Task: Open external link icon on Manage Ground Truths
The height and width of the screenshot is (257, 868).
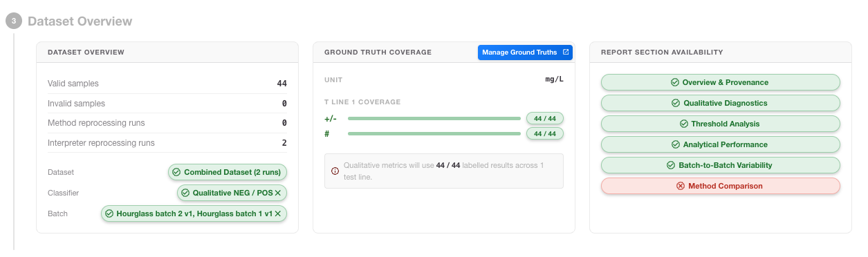Action: [565, 53]
